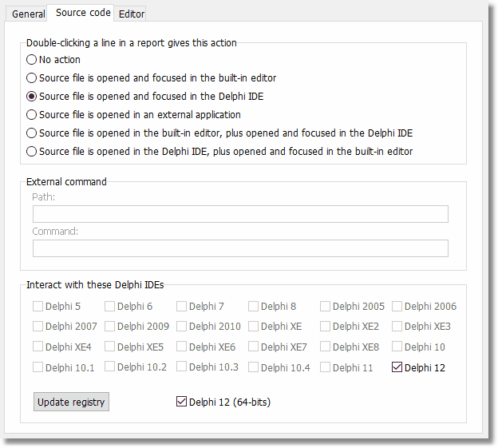
Task: Click the Path input field
Action: (240, 214)
